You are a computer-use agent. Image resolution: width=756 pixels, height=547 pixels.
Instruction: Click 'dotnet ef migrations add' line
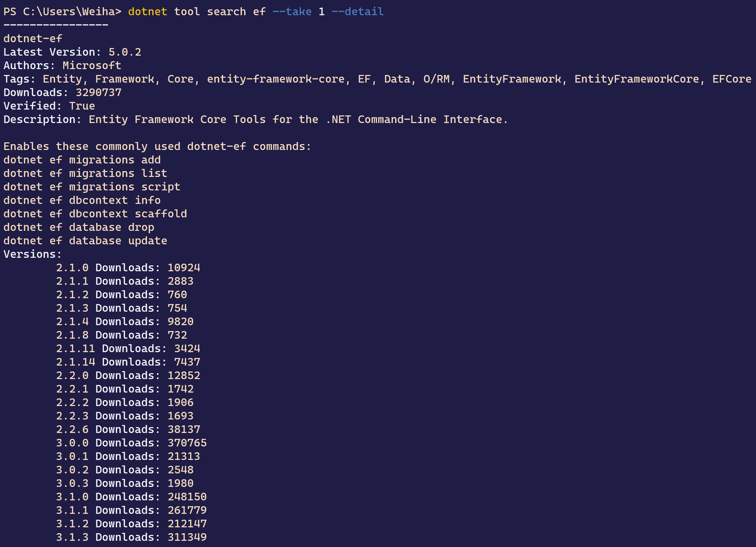pyautogui.click(x=82, y=160)
